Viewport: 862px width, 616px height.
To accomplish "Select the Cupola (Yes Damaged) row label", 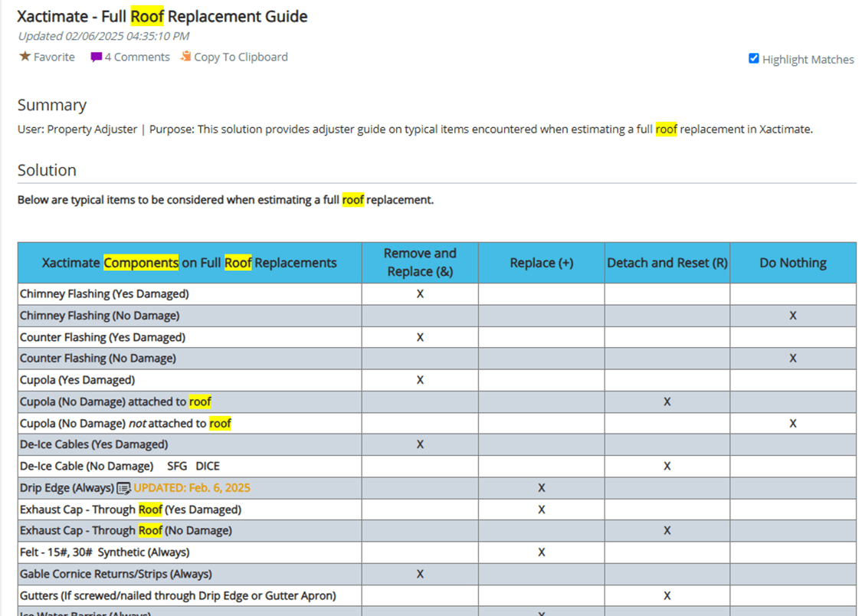I will 77,380.
